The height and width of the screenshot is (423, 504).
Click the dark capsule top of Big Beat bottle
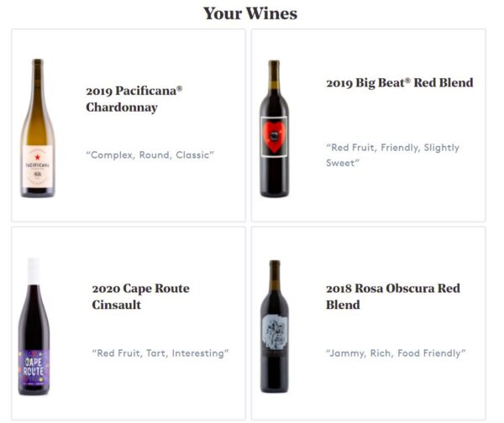click(x=274, y=69)
